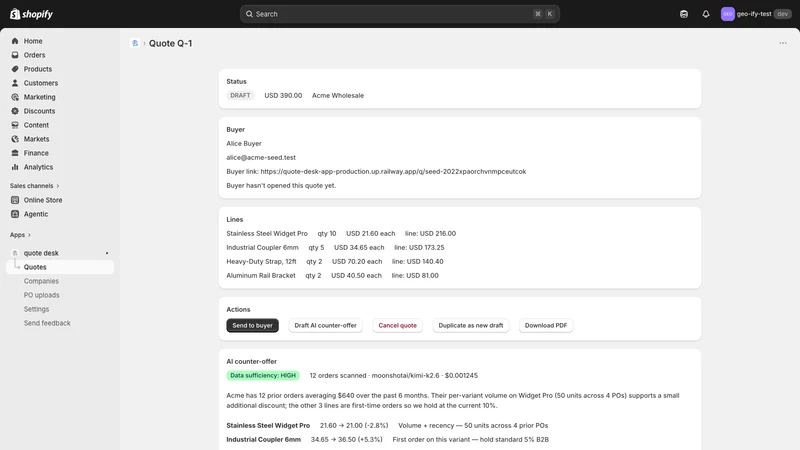Click the Download PDF button
The image size is (800, 450).
point(546,326)
